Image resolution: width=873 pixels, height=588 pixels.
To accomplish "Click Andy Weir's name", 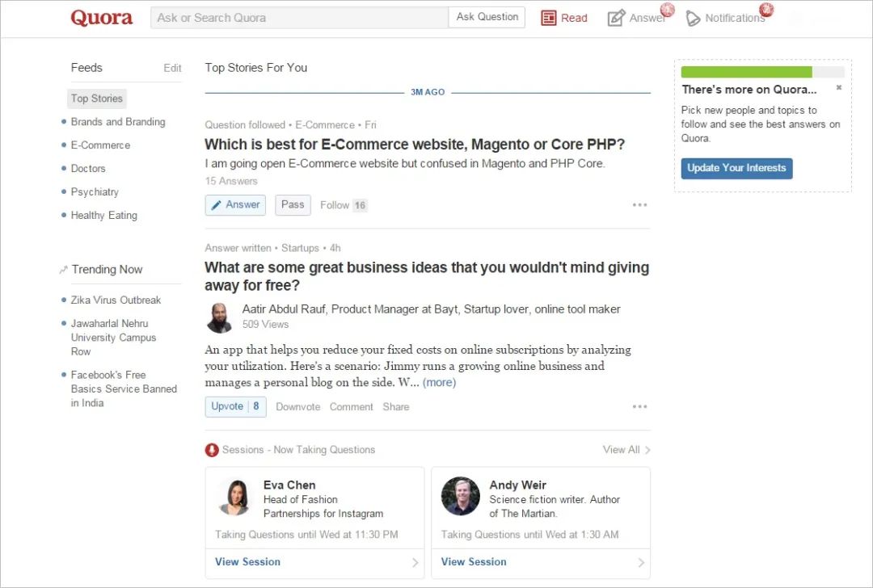I will click(518, 485).
